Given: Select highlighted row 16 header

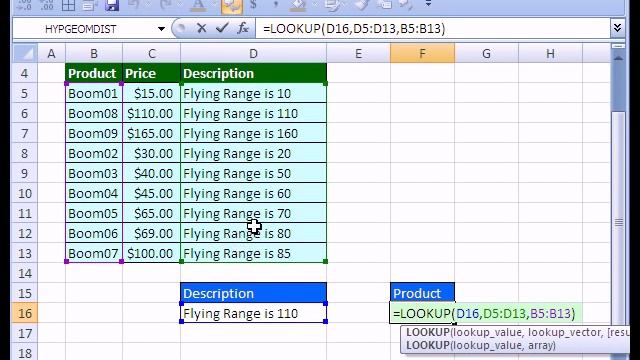Looking at the screenshot, I should point(24,313).
